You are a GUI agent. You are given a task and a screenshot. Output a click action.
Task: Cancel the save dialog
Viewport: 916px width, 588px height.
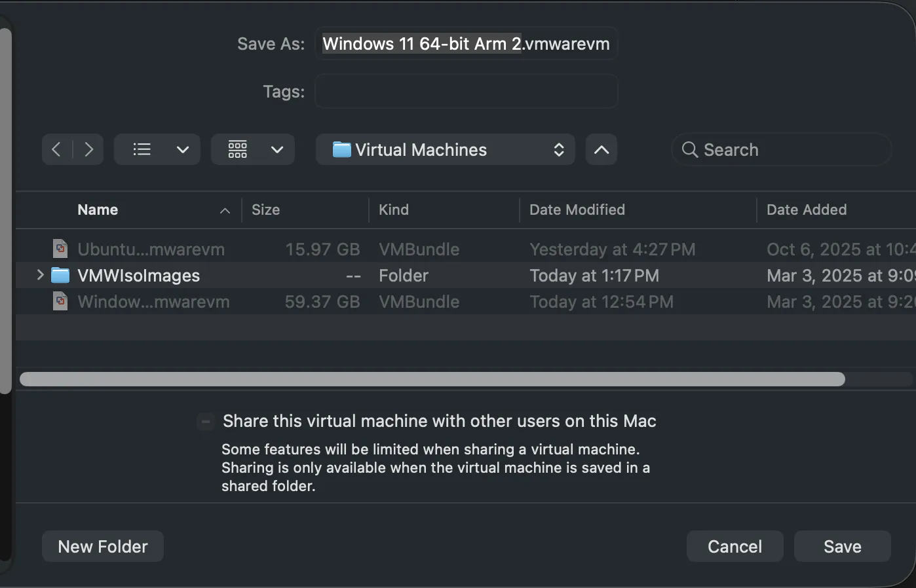click(x=735, y=546)
